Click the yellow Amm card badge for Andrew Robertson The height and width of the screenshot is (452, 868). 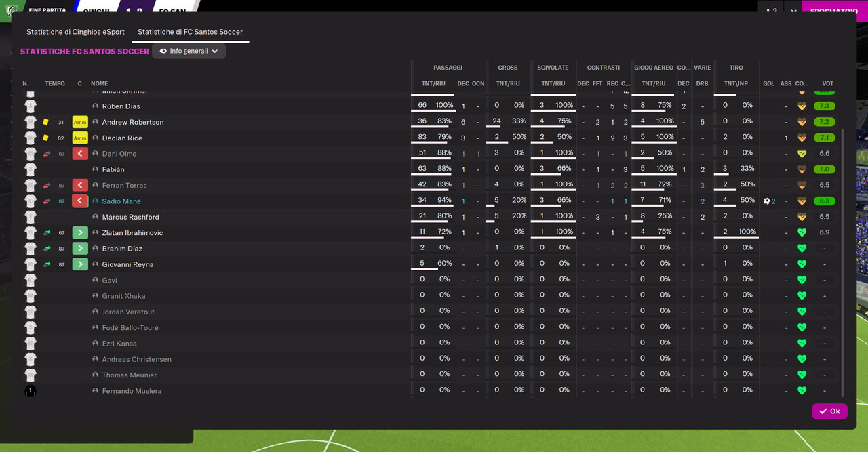[x=80, y=122]
